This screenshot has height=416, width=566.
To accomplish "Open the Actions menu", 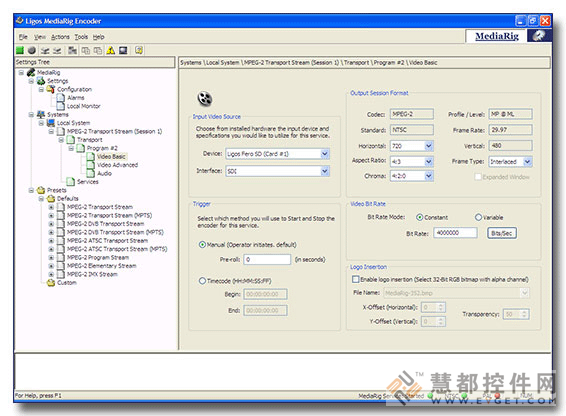I will (60, 37).
